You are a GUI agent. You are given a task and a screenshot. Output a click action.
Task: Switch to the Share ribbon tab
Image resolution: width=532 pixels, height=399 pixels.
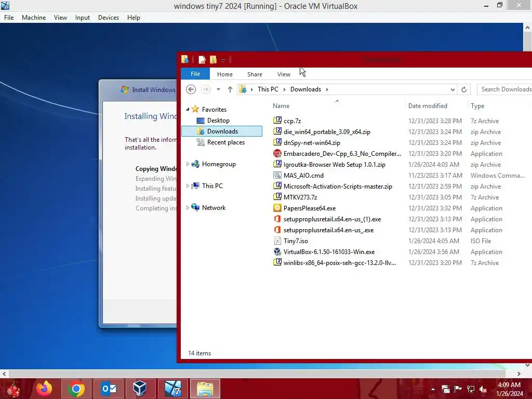coord(255,74)
